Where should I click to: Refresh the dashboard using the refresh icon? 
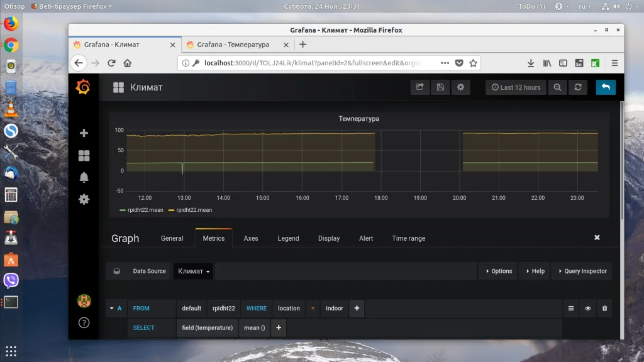[577, 87]
